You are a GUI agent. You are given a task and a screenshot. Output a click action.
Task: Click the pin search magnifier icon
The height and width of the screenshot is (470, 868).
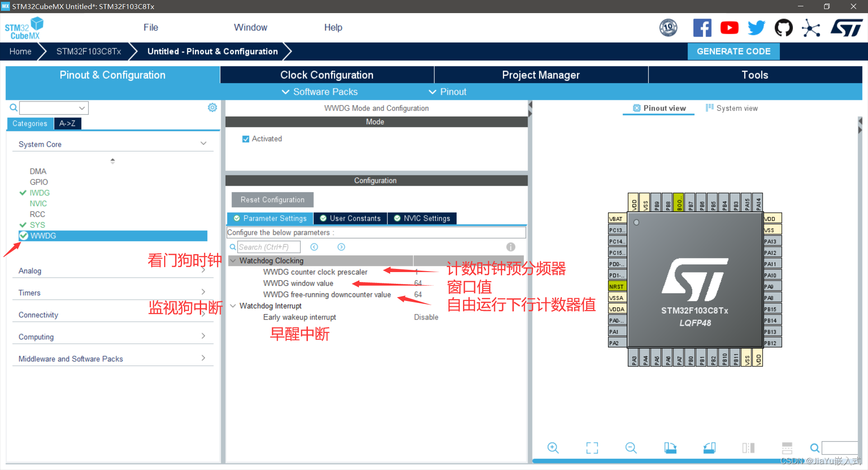(815, 448)
